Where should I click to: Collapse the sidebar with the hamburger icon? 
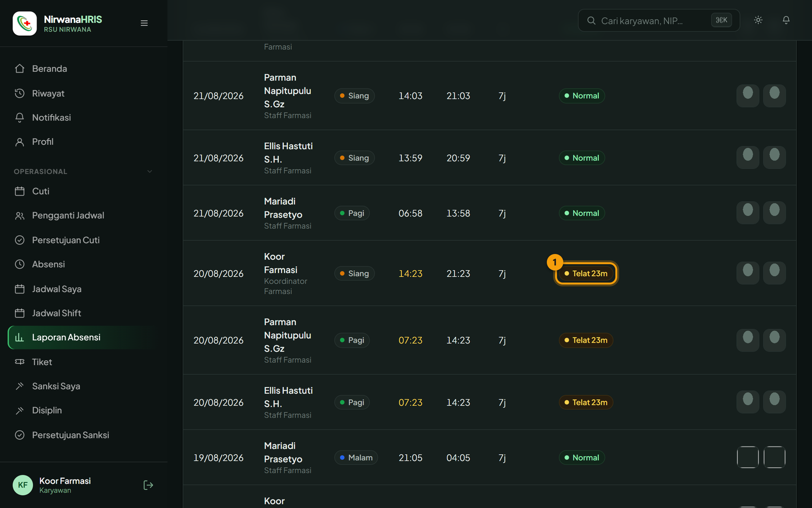click(144, 23)
